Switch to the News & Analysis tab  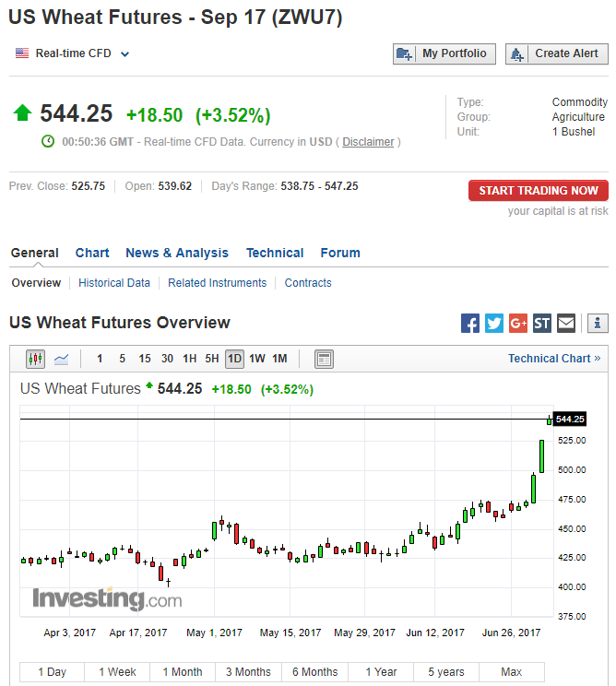click(177, 253)
